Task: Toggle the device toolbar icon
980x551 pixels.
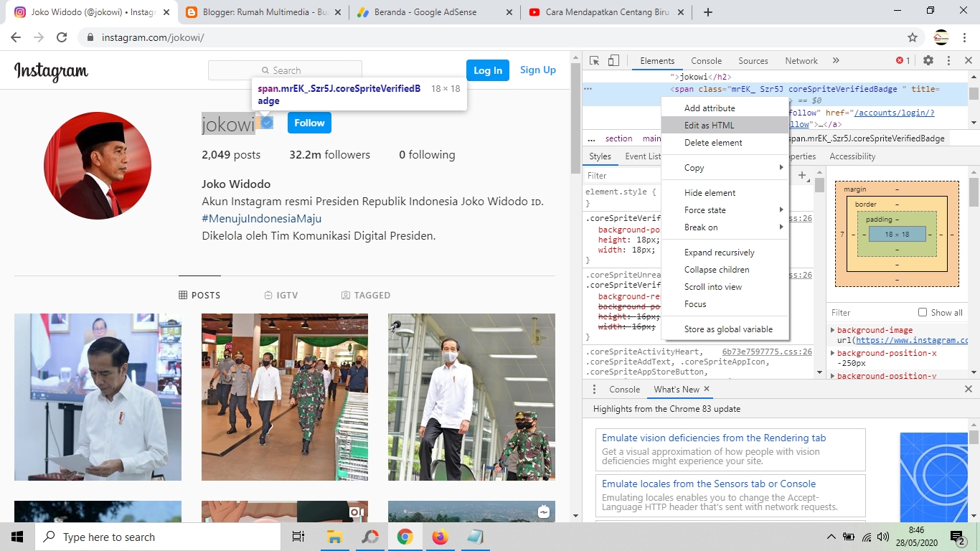Action: pos(613,61)
